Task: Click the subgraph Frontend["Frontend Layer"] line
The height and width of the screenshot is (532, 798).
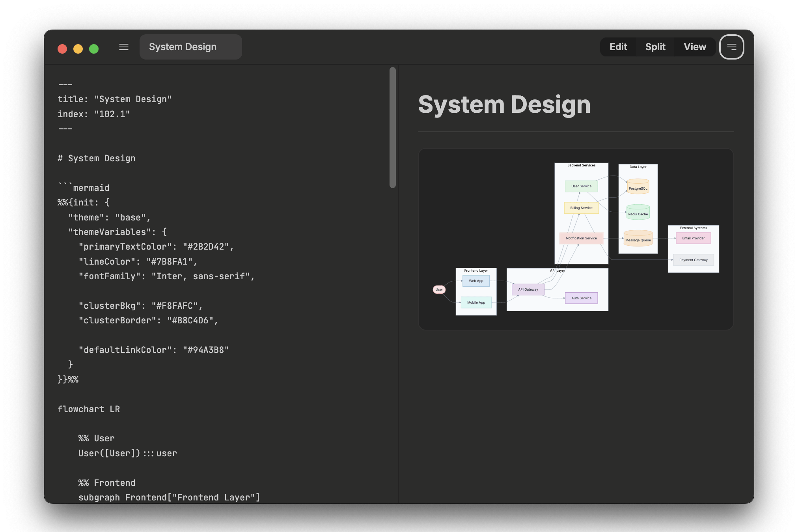Action: (x=169, y=498)
